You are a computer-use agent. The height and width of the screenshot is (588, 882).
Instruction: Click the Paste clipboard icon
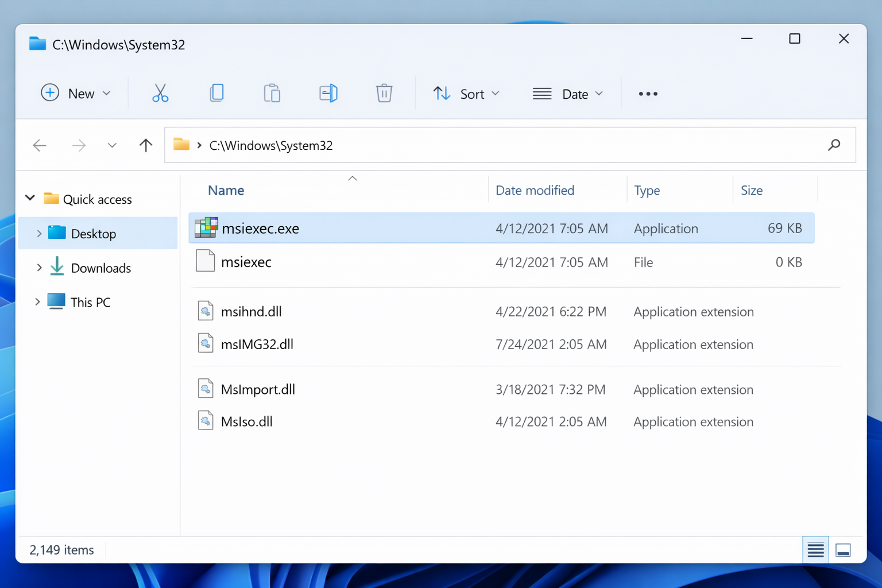[x=272, y=93]
